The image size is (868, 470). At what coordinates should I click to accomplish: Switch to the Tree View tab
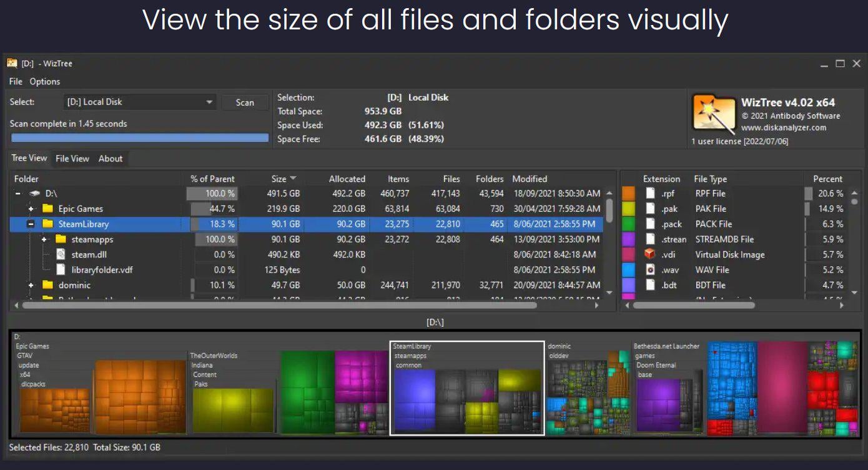(29, 158)
